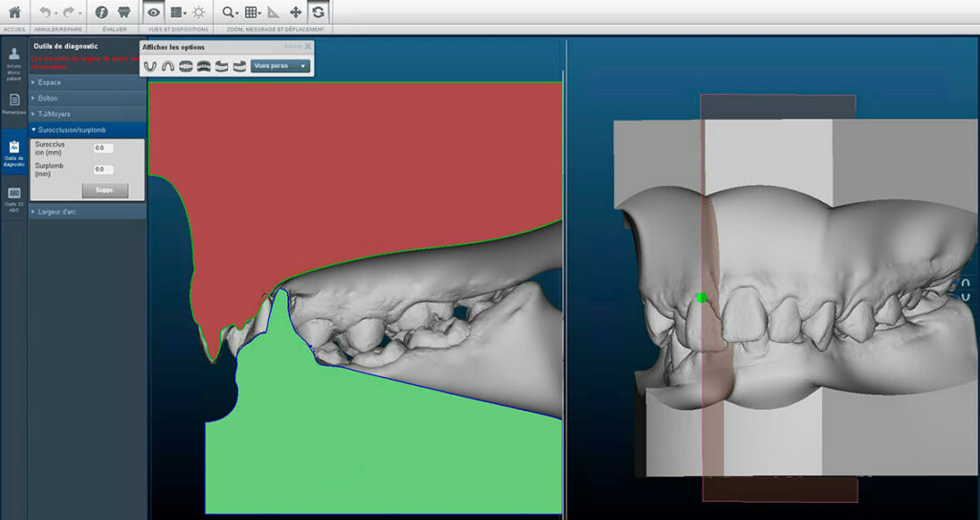Open the Remarques sidebar icon
980x520 pixels.
click(13, 103)
